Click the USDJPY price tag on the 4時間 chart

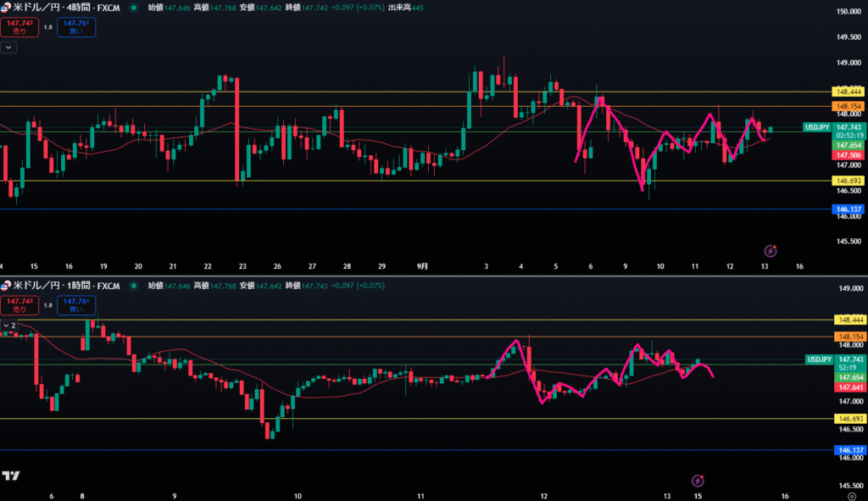click(x=817, y=127)
